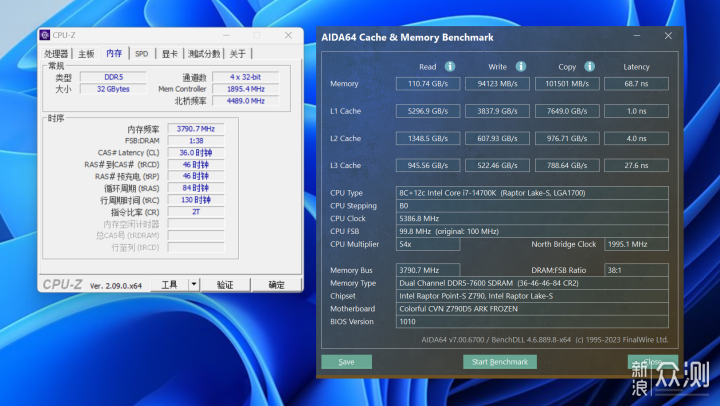Open the 显卡 tab in CPU-Z
Image resolution: width=720 pixels, height=406 pixels.
[x=169, y=54]
